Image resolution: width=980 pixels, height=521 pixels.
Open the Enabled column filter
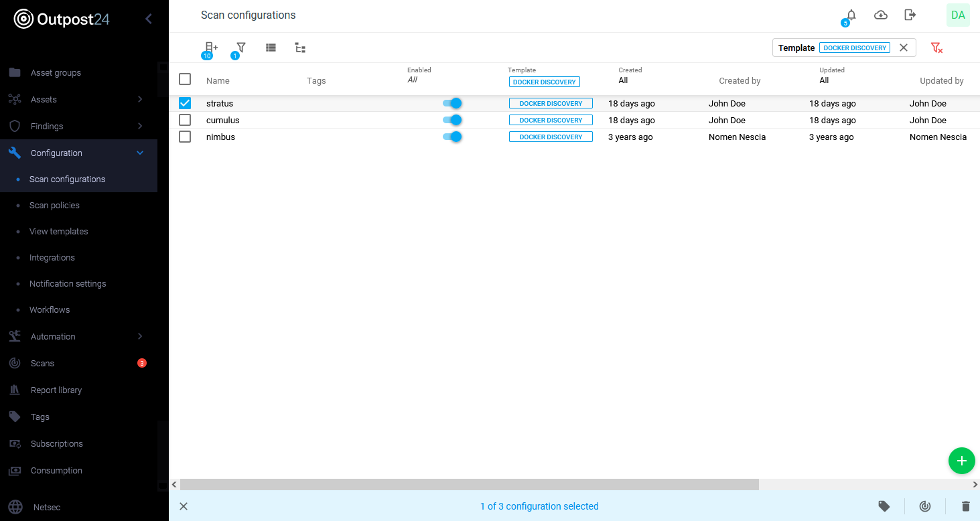pos(419,76)
